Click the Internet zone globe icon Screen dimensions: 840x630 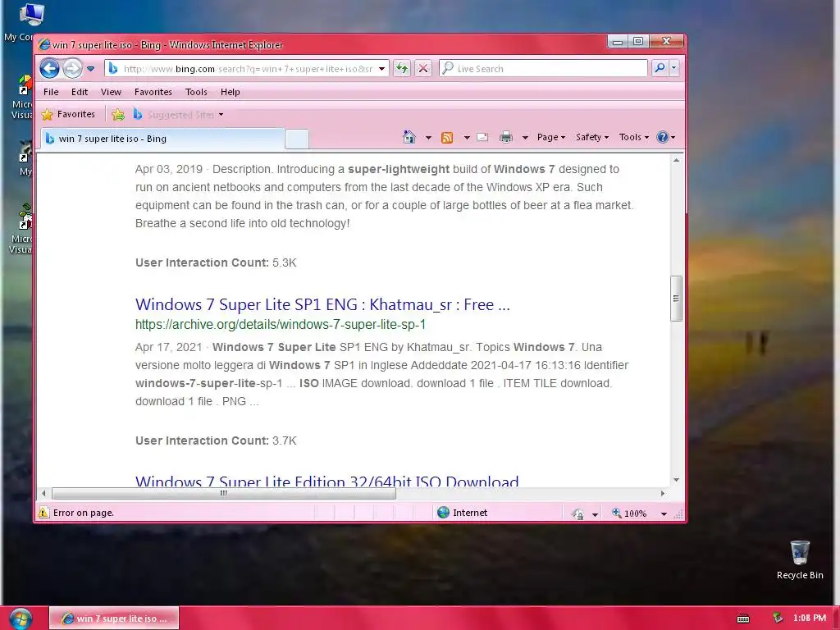click(443, 513)
